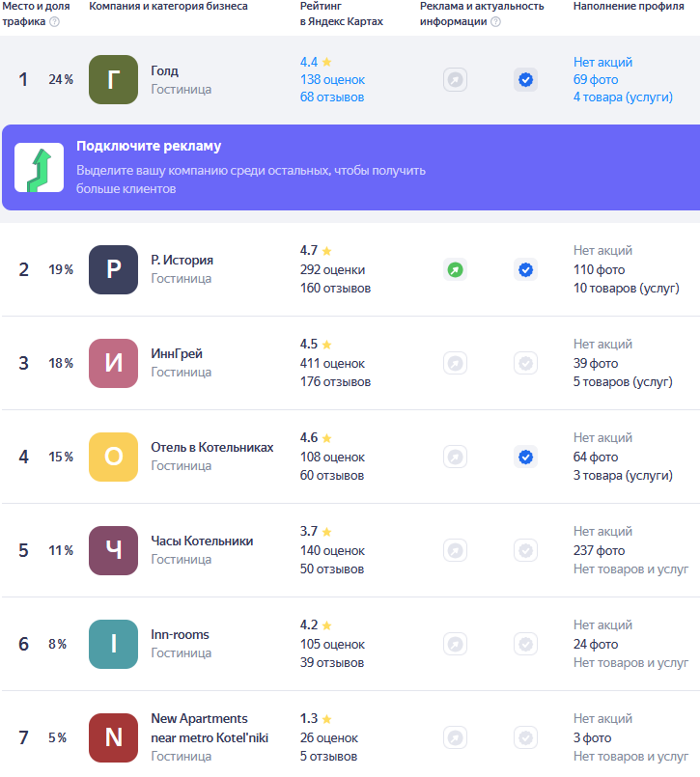The width and height of the screenshot is (700, 777).
Task: Click the 'Компания и категория бизнеса' header
Action: [x=168, y=7]
